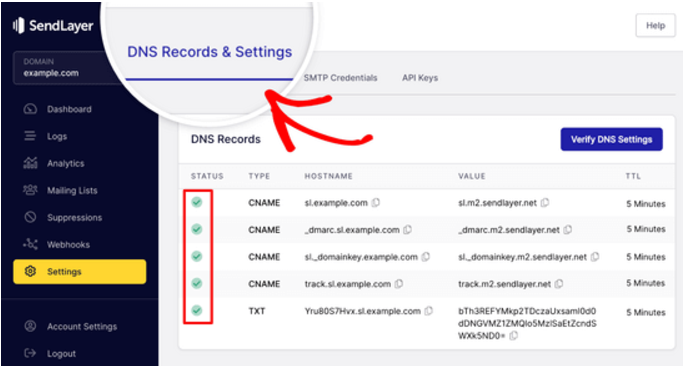
Task: Open the Logs page
Action: click(57, 136)
